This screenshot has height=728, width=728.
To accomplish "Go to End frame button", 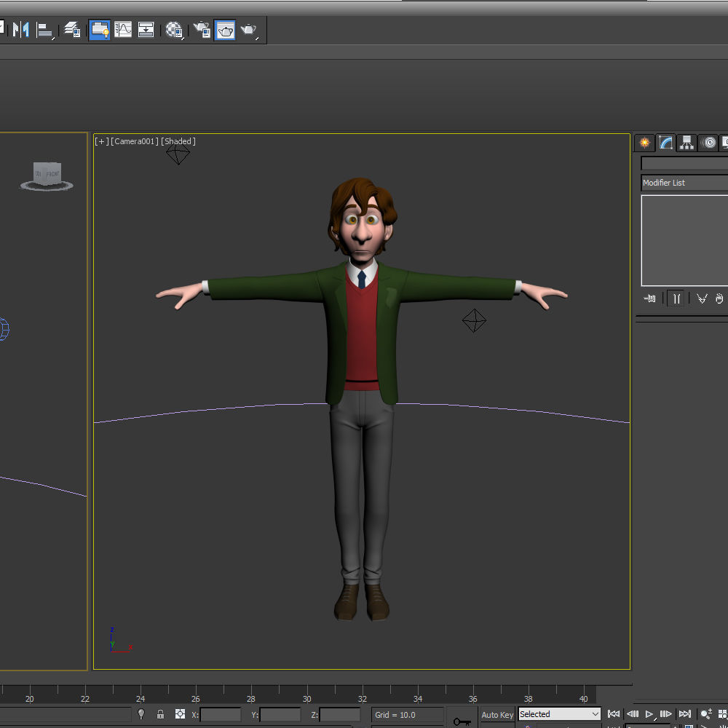I will click(x=685, y=714).
